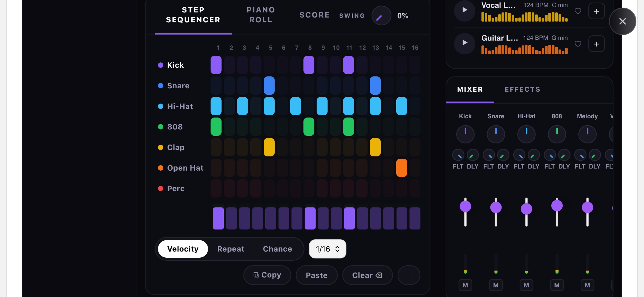Click the Guitar Loop waveform thumbnail
The height and width of the screenshot is (297, 644).
coord(524,49)
